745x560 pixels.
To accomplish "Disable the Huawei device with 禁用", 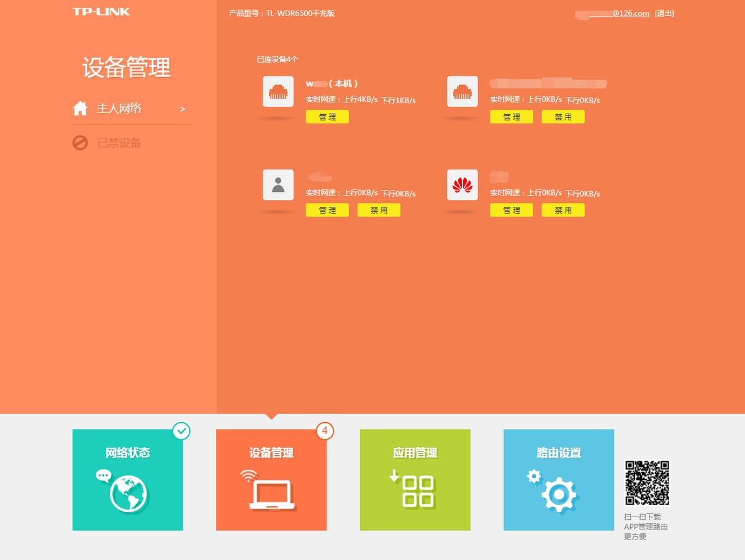I will click(562, 210).
